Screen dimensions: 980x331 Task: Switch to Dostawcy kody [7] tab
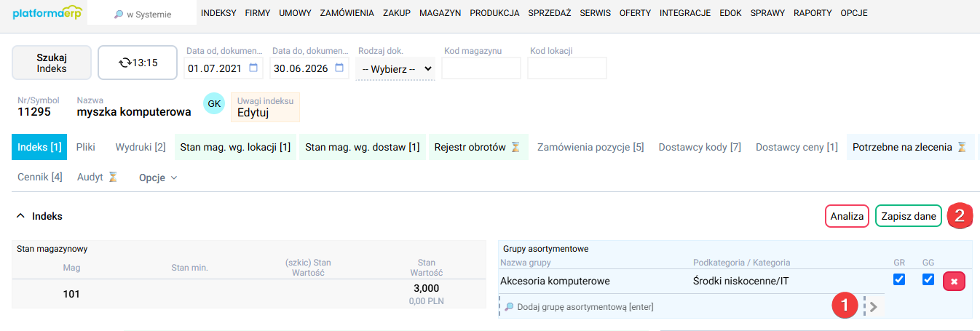(x=700, y=147)
